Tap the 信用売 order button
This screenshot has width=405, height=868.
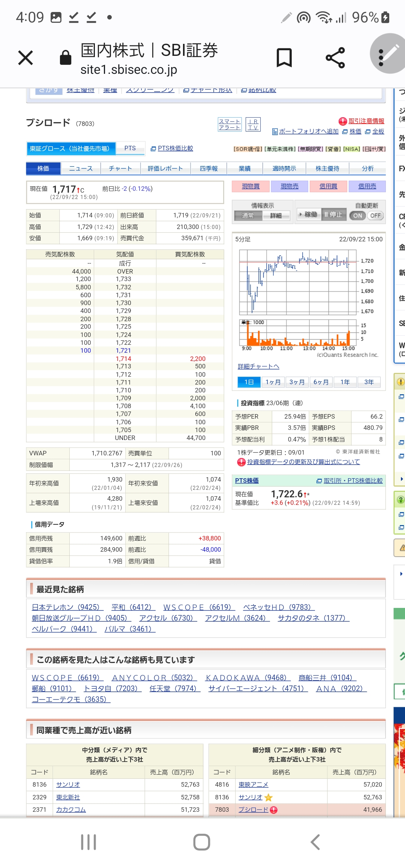(367, 186)
